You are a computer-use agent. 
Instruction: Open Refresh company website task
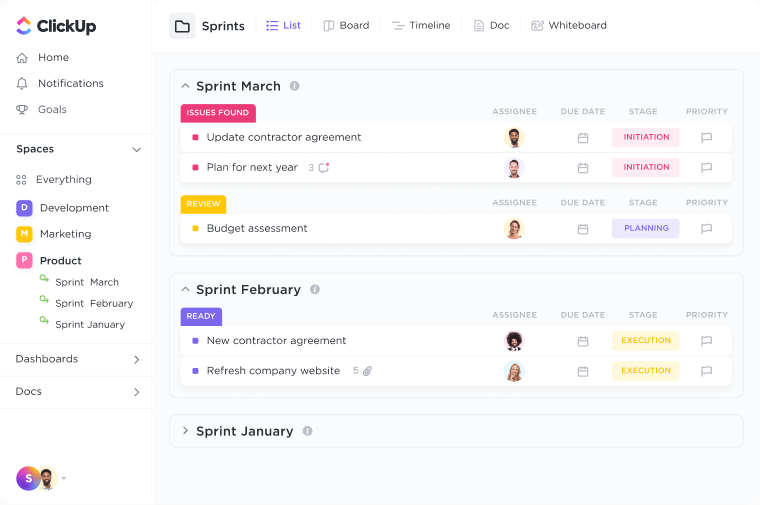point(273,371)
